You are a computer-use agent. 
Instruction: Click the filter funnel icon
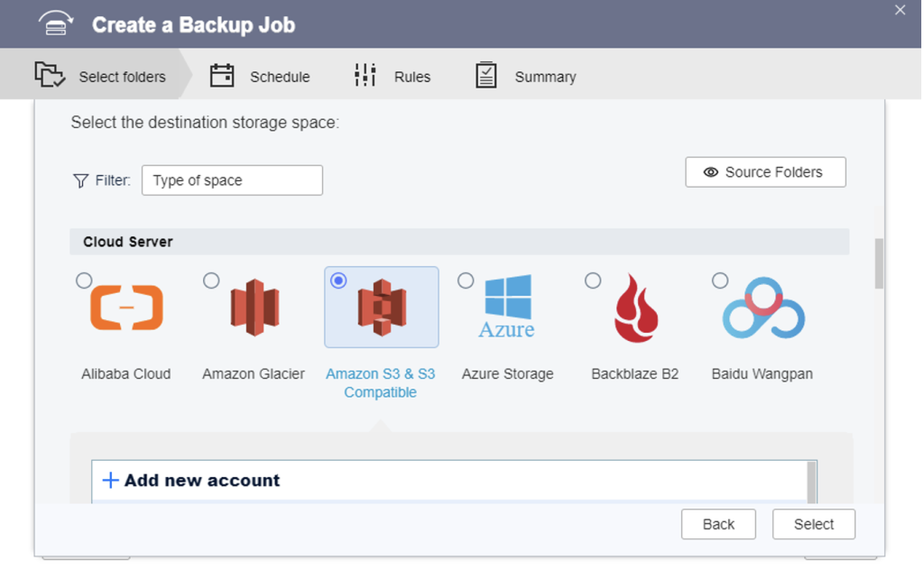80,180
